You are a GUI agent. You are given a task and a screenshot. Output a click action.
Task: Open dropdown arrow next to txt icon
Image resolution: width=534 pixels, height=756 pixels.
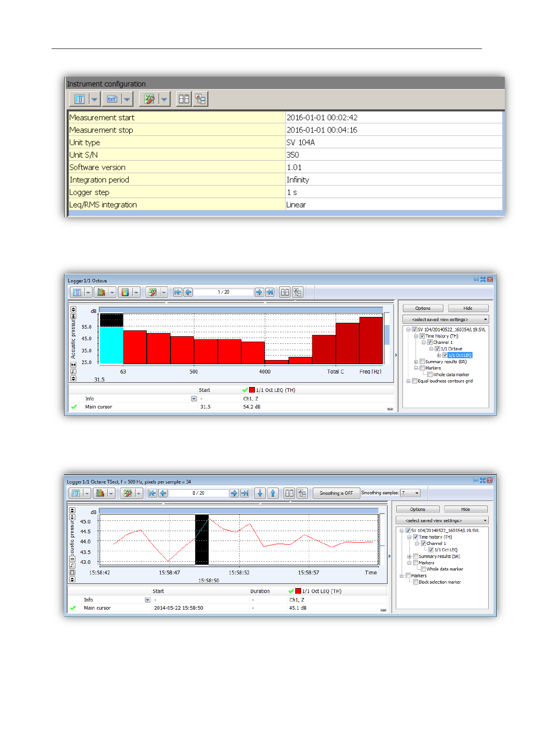click(x=127, y=99)
